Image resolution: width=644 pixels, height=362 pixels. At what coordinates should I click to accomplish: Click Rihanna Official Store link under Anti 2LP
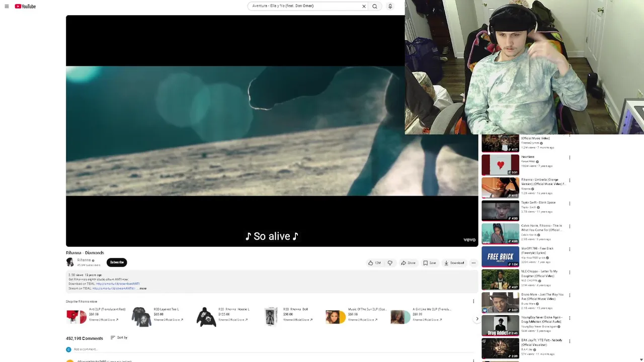tap(104, 320)
